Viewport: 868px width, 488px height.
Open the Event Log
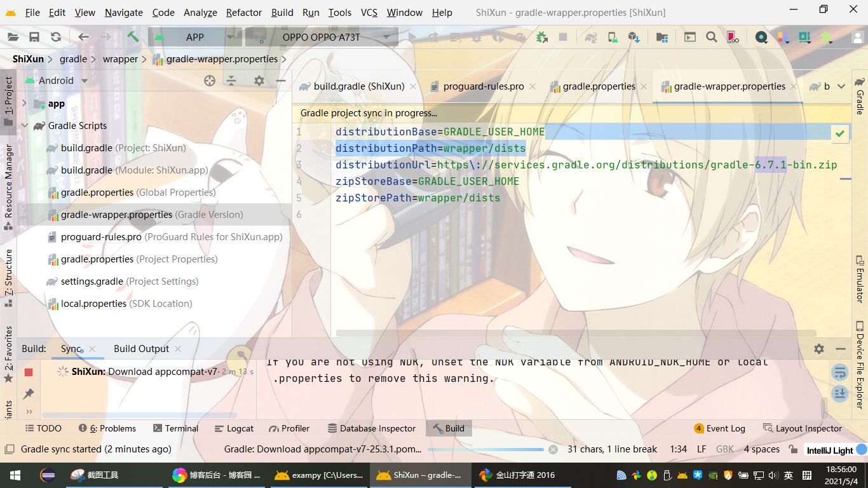720,428
